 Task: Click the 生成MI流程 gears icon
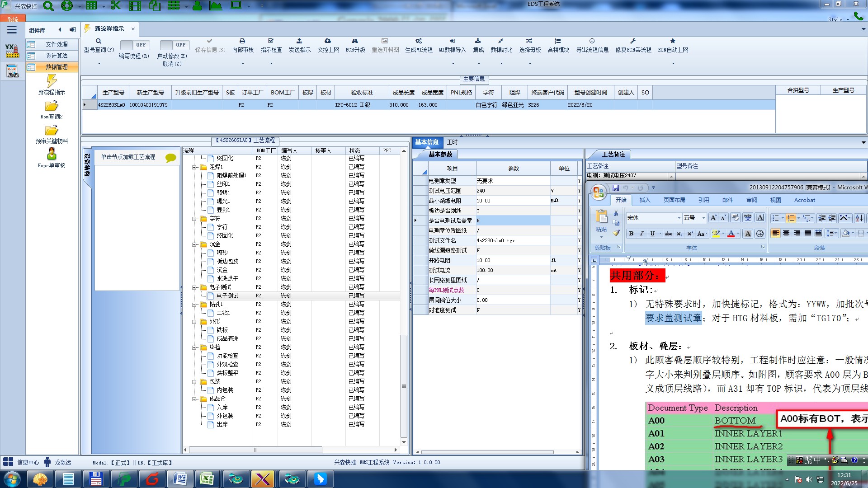(x=419, y=41)
